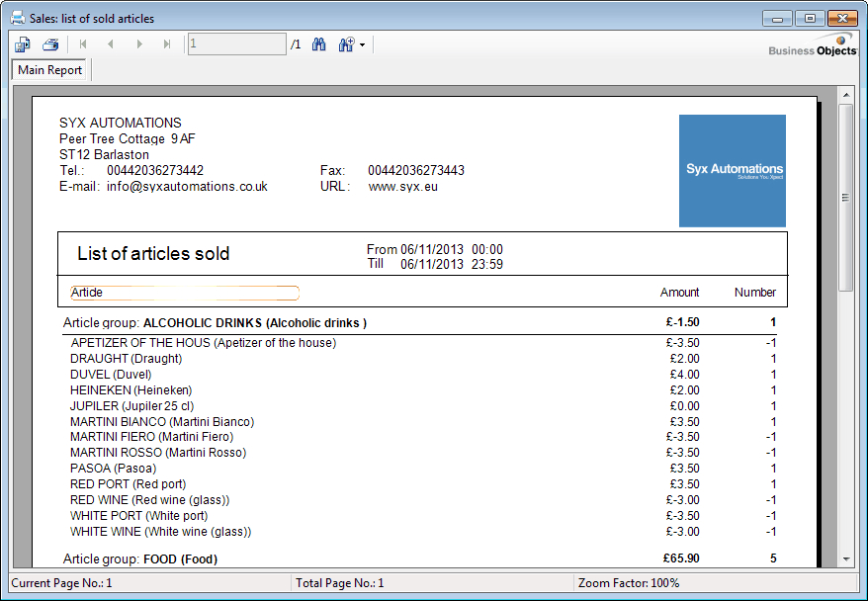The height and width of the screenshot is (601, 868).
Task: Go back to the previous page
Action: pyautogui.click(x=111, y=43)
